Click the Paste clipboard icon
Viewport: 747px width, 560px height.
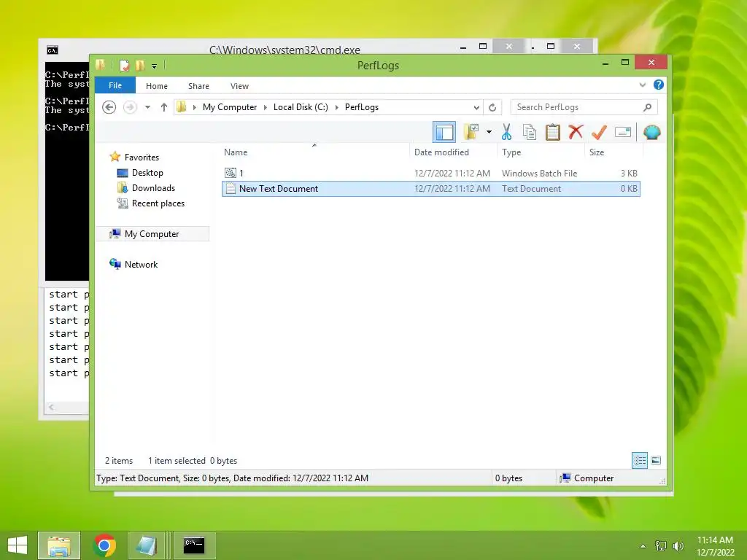[553, 132]
